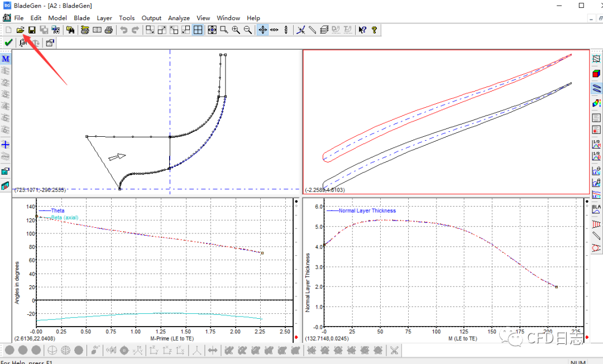Open the rainbow contour shading view
Viewport: 603px width, 364px height.
596,103
